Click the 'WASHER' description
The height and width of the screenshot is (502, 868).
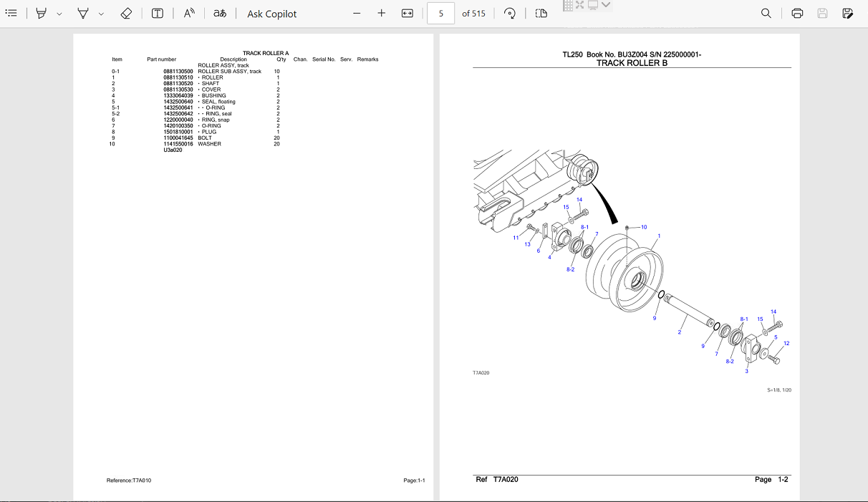tap(210, 144)
